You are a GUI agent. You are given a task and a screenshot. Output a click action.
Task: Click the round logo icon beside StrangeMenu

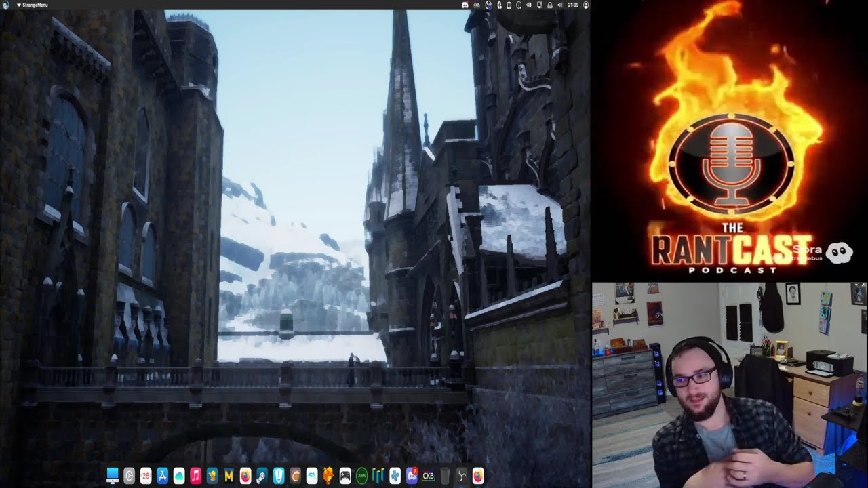click(x=6, y=5)
